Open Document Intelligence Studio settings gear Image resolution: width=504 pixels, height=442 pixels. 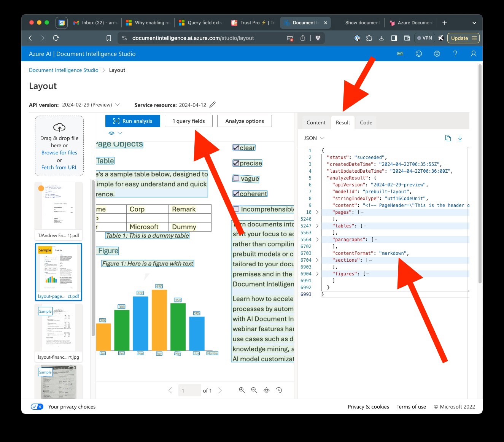[437, 54]
